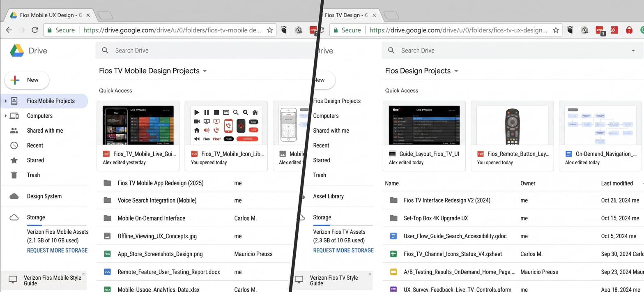Open the Fios_TV_Mobile_Live_Gui quick access card

point(138,136)
